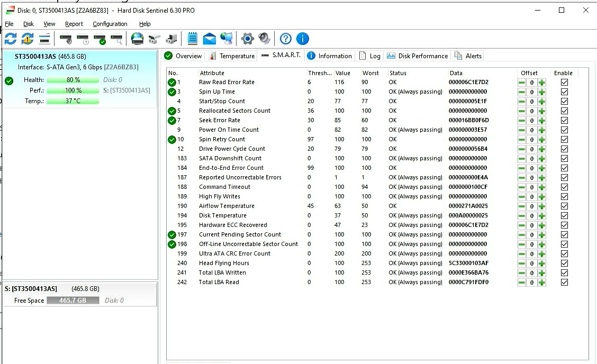This screenshot has height=364, width=597.
Task: Open the Configuration menu
Action: click(110, 24)
